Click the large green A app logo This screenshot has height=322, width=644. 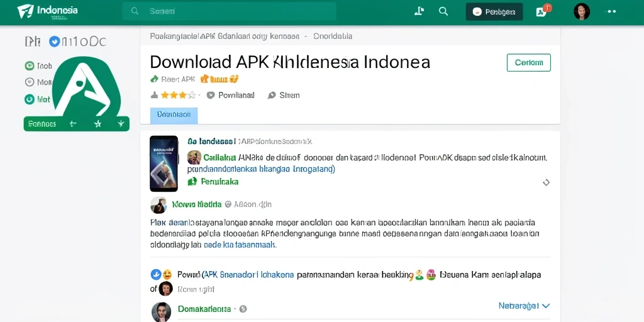click(x=87, y=87)
